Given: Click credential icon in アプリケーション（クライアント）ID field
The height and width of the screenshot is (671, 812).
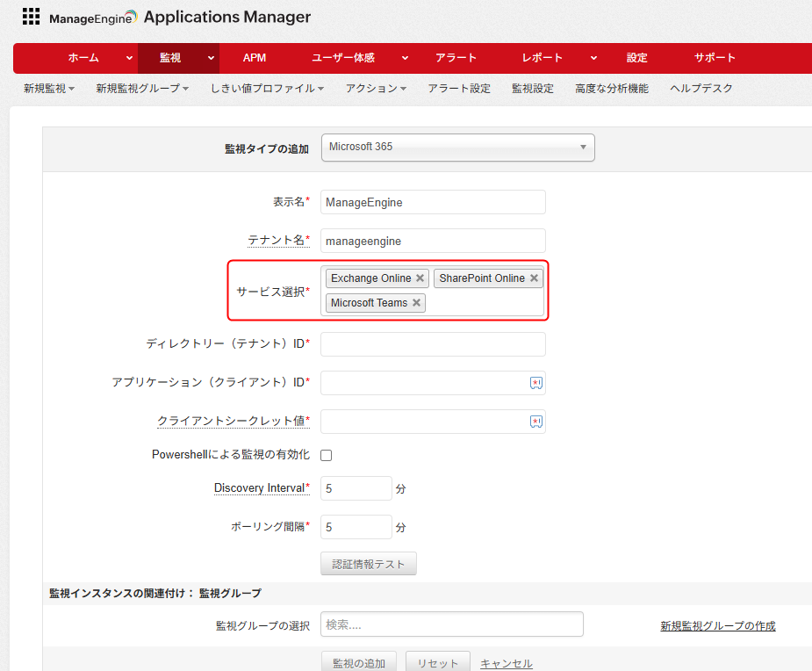Looking at the screenshot, I should (535, 383).
